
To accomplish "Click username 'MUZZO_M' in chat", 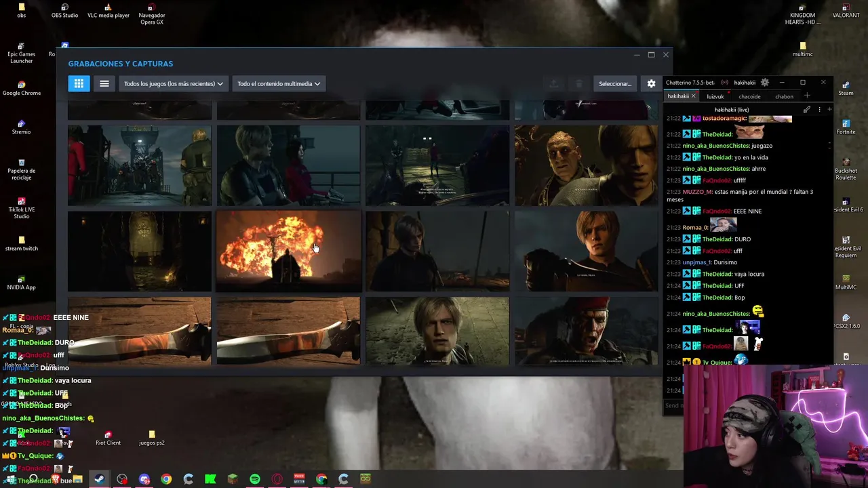I will point(697,192).
